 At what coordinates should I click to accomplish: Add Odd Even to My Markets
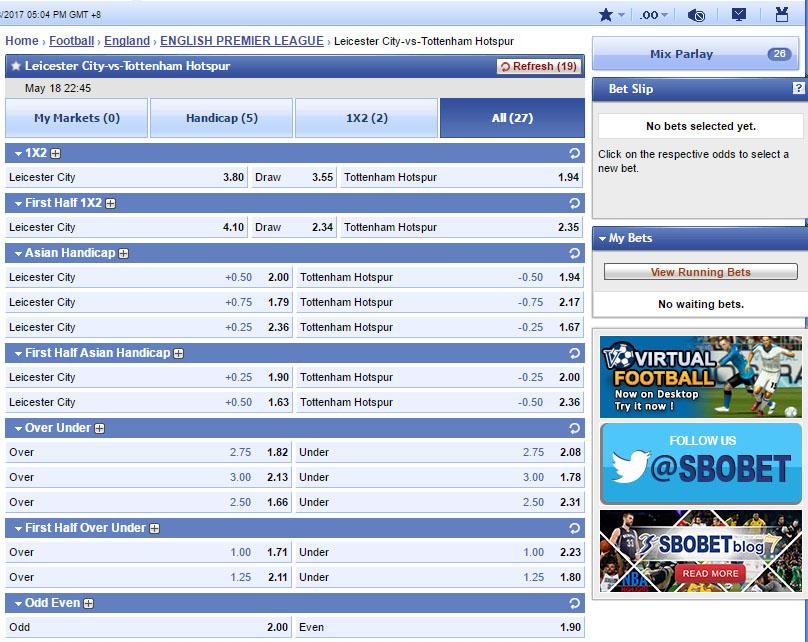[x=89, y=604]
